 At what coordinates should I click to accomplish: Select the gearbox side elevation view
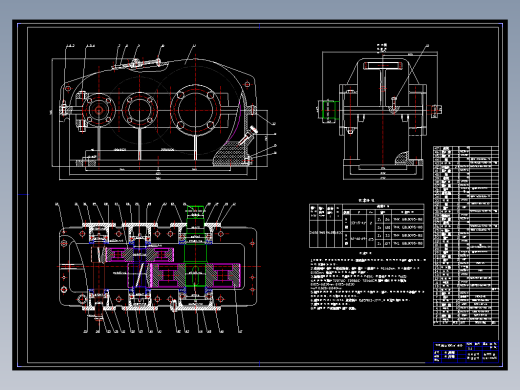coord(379,112)
